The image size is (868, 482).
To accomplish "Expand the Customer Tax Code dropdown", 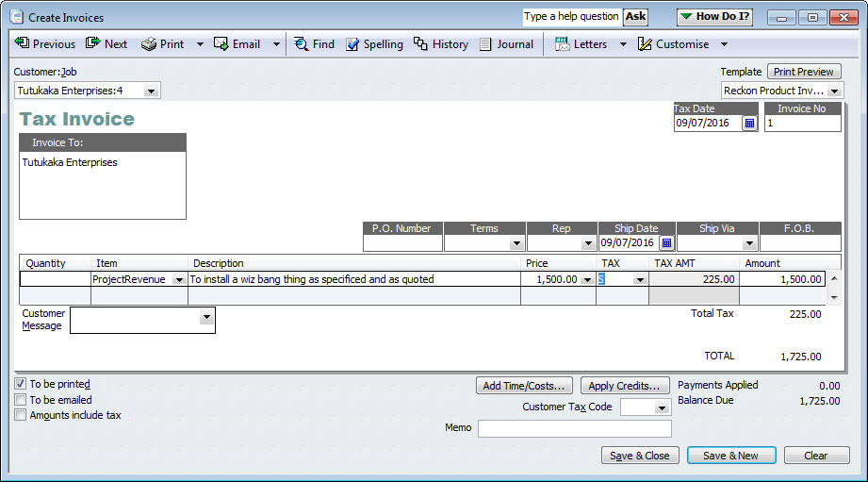I will tap(662, 407).
